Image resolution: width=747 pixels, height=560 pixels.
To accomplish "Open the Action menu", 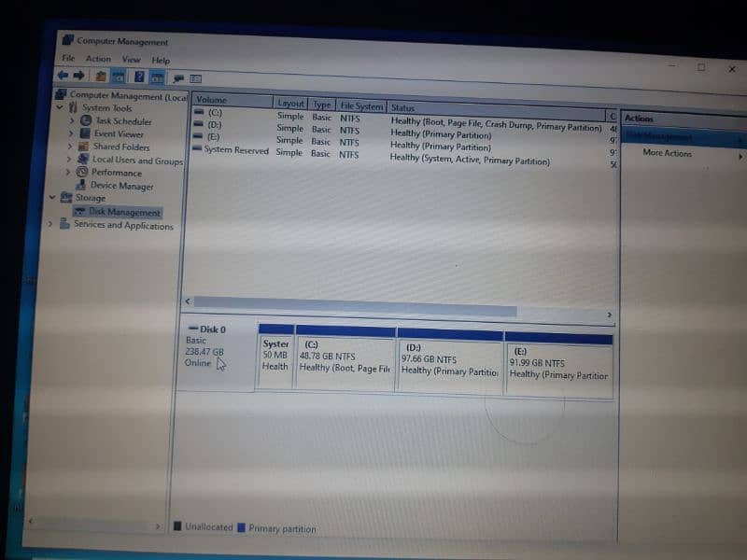I will 98,59.
